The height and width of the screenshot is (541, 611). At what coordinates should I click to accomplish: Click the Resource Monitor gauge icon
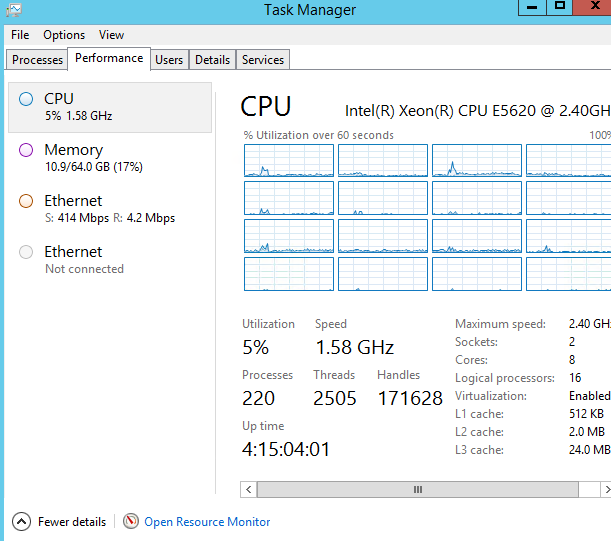tap(131, 522)
